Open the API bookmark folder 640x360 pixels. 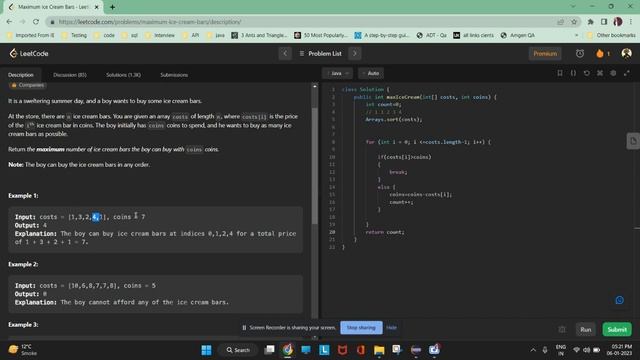[x=191, y=36]
